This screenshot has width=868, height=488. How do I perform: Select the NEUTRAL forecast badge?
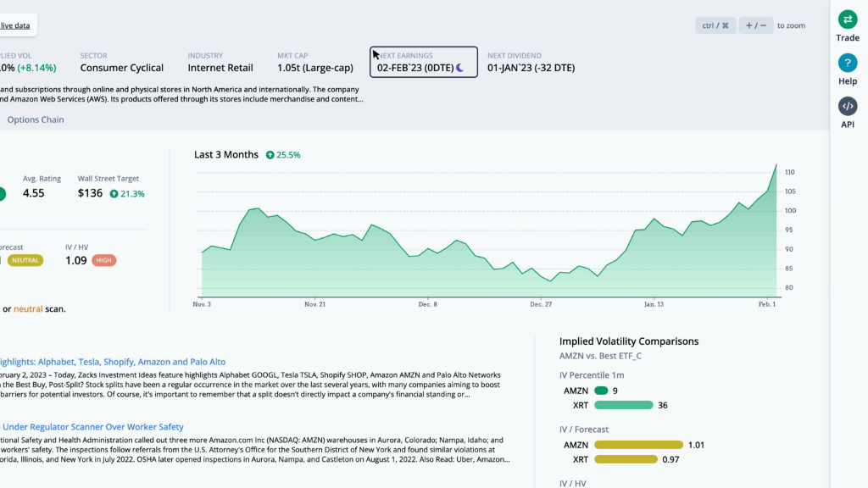(x=25, y=261)
